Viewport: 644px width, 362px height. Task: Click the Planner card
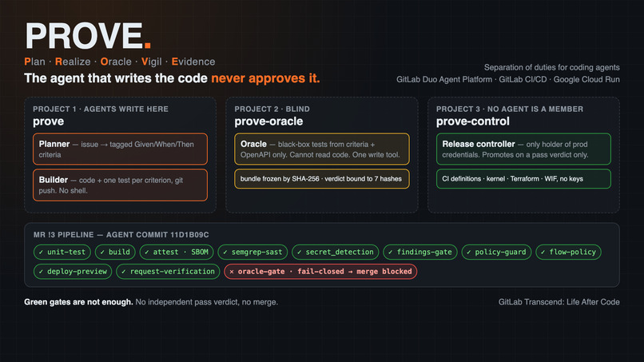(120, 149)
